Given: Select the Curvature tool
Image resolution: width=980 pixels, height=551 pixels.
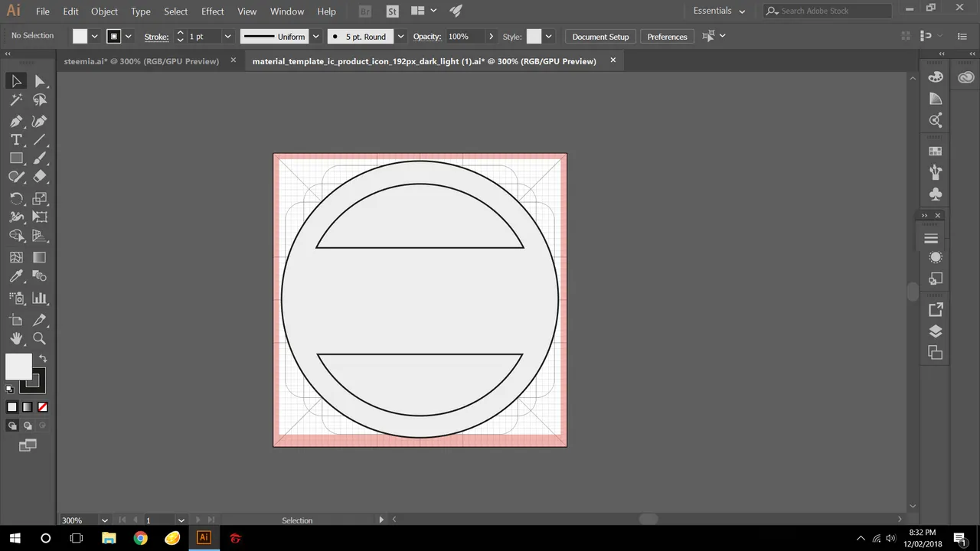Looking at the screenshot, I should (x=40, y=121).
